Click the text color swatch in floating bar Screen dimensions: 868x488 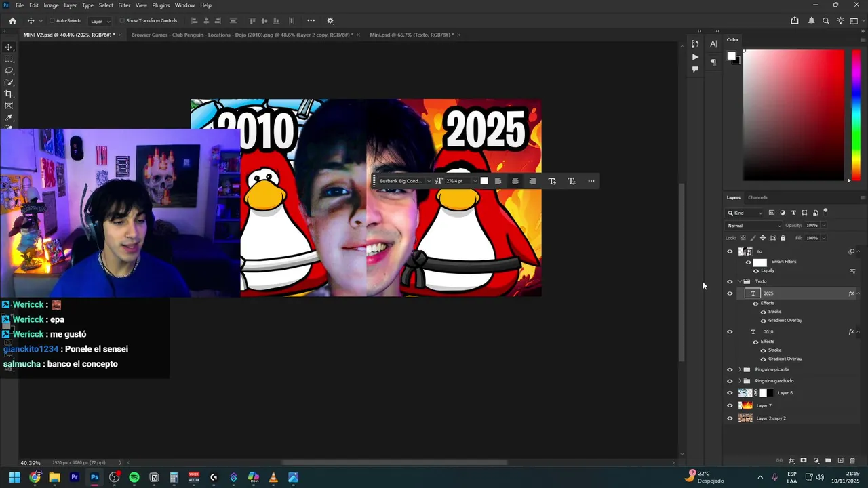click(484, 181)
